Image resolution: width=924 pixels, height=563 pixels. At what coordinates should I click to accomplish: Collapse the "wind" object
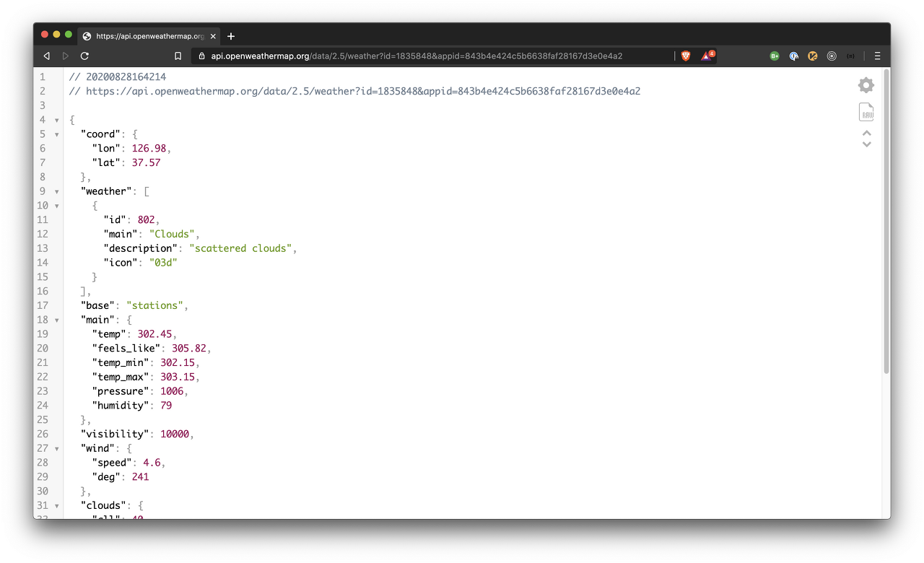point(56,448)
